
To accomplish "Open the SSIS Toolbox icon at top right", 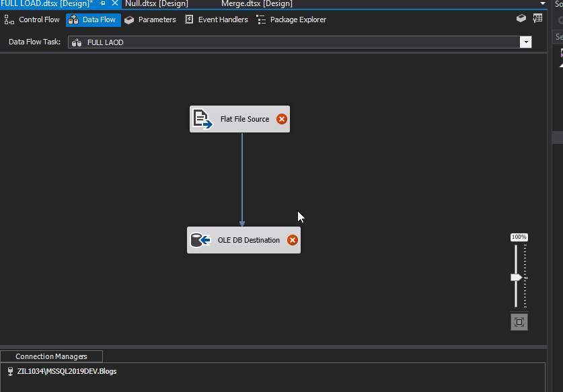I will (521, 19).
